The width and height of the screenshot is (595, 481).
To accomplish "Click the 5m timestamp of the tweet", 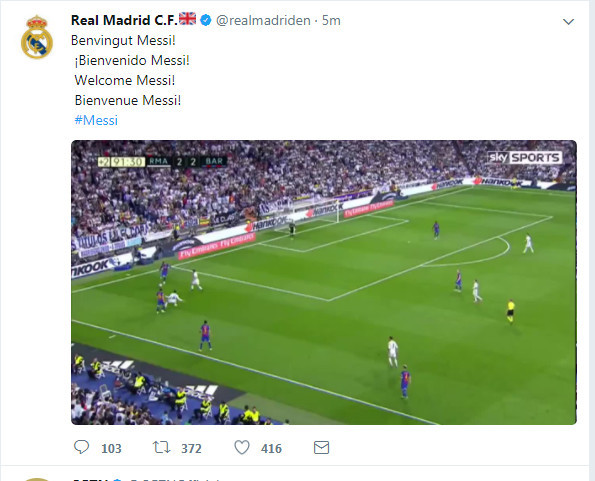I will pos(331,20).
